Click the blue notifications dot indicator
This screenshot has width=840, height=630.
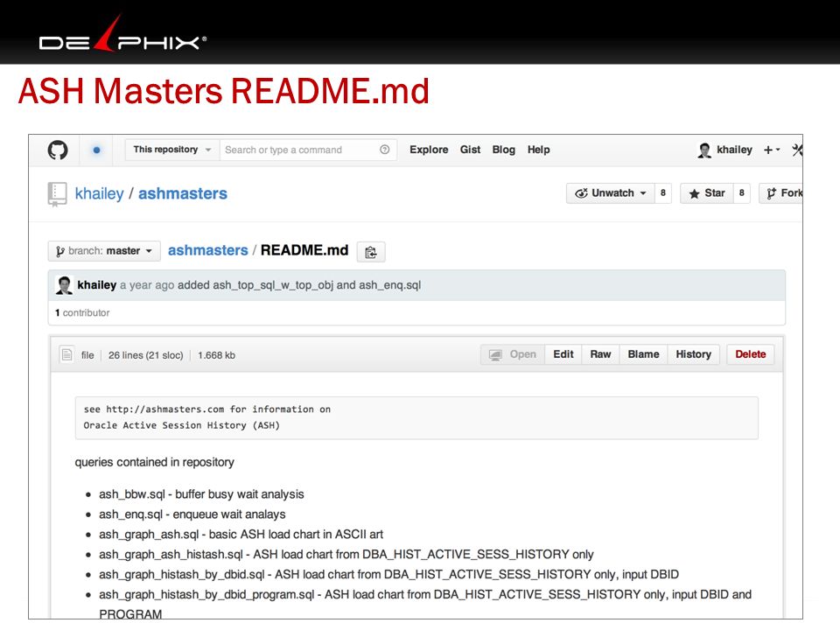96,150
